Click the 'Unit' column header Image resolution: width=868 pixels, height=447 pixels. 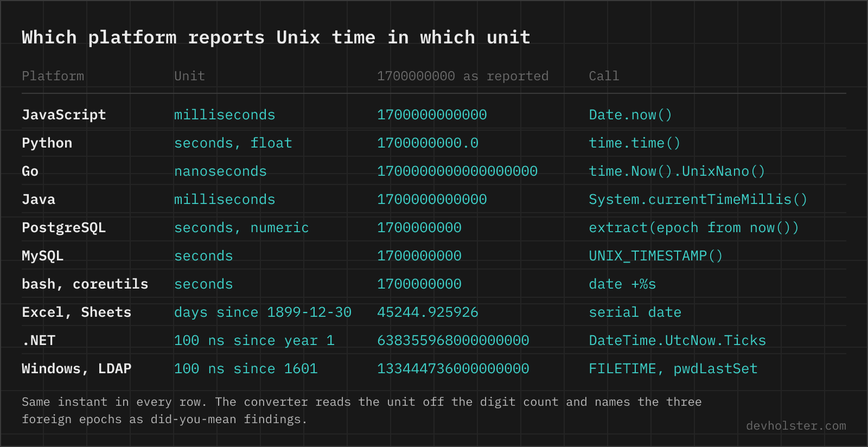(x=189, y=76)
